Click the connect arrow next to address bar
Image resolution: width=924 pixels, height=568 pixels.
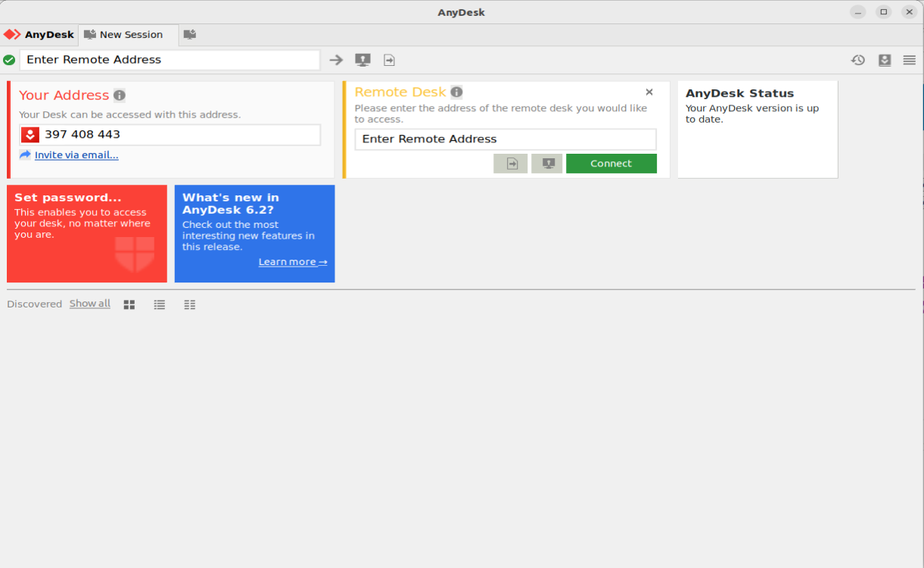(x=336, y=60)
